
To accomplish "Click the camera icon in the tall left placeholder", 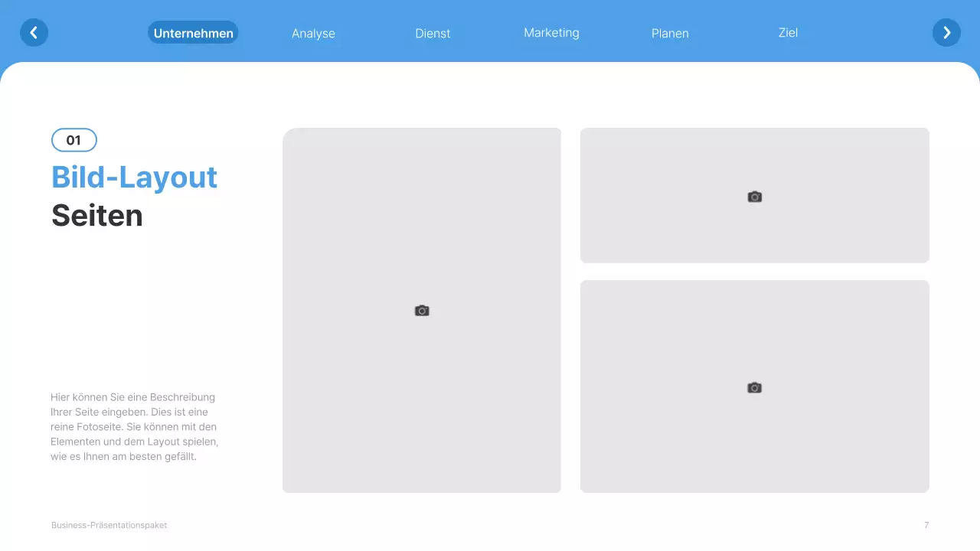I will [x=422, y=311].
